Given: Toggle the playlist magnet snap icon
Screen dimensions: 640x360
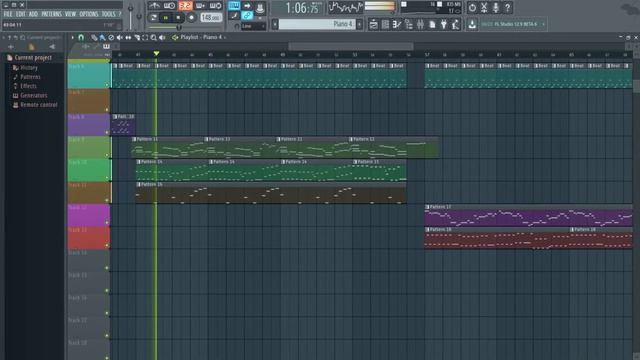Looking at the screenshot, I should click(81, 38).
